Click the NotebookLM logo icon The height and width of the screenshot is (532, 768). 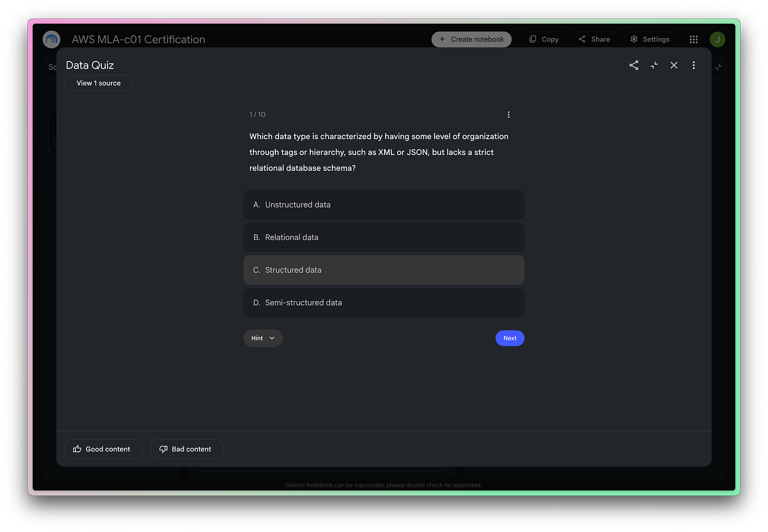click(51, 40)
